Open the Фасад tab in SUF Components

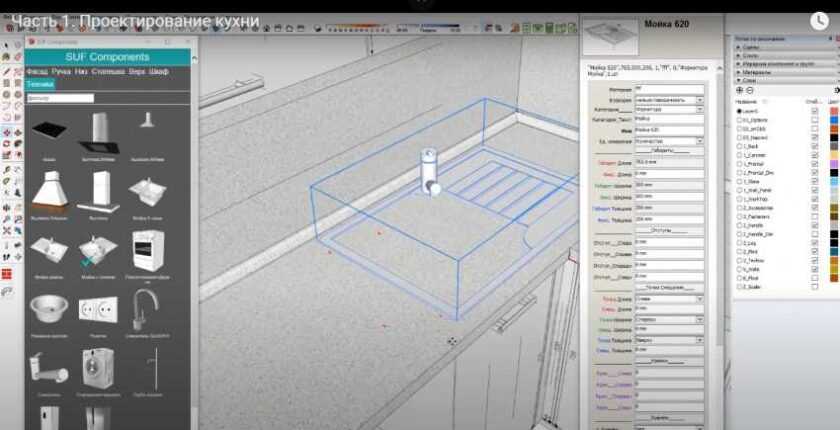tap(37, 72)
